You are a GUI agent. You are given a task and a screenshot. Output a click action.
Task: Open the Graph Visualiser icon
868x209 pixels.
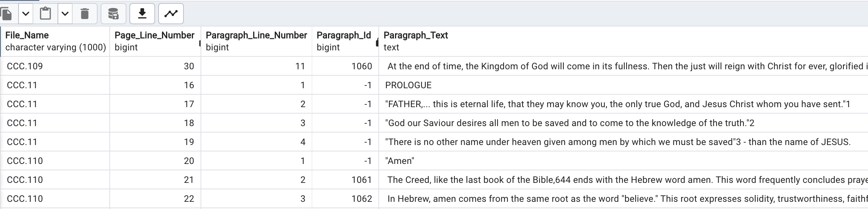click(171, 14)
